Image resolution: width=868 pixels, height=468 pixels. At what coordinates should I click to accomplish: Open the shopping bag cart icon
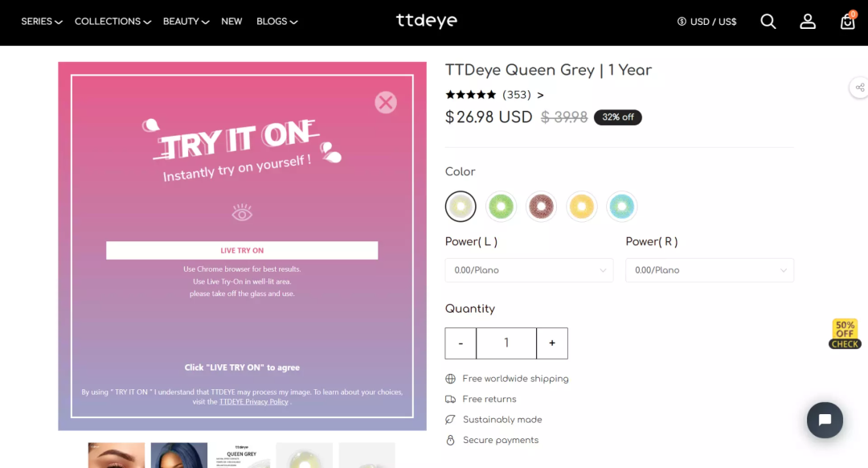click(848, 21)
